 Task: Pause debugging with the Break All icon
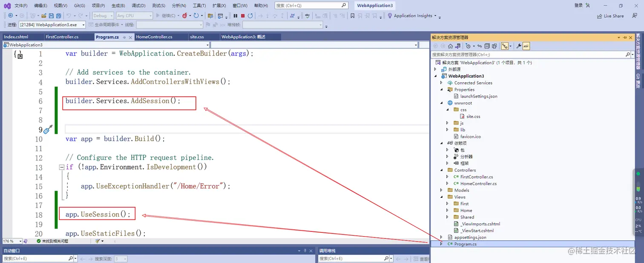point(235,16)
